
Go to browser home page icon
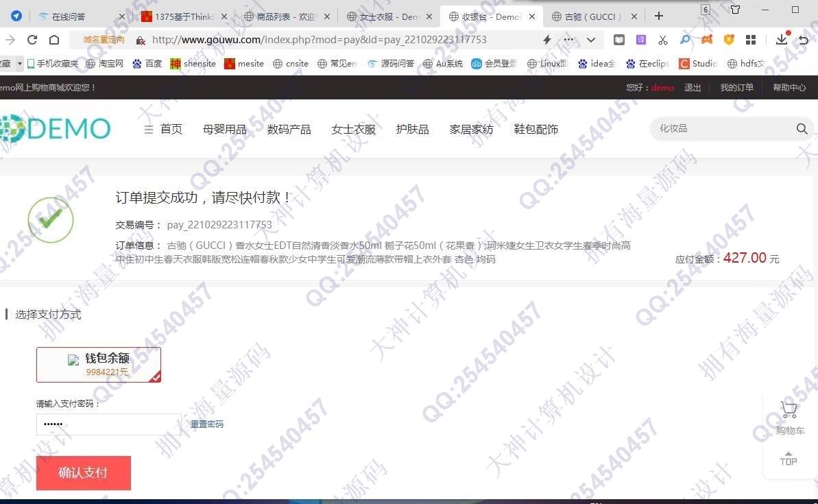(x=54, y=40)
